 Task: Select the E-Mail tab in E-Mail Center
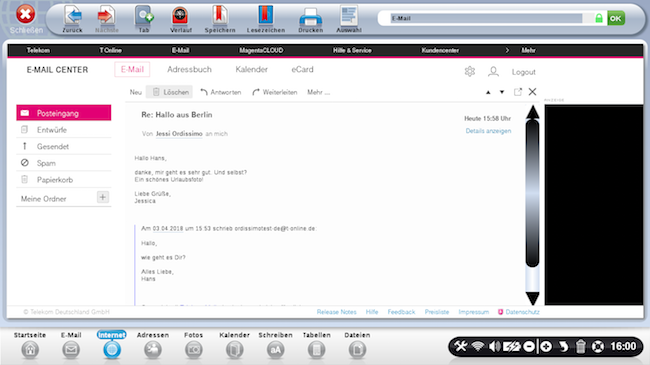click(132, 69)
